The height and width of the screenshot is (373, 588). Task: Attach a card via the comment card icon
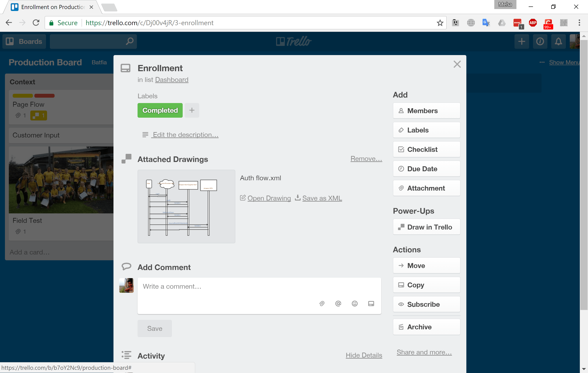[x=371, y=304]
